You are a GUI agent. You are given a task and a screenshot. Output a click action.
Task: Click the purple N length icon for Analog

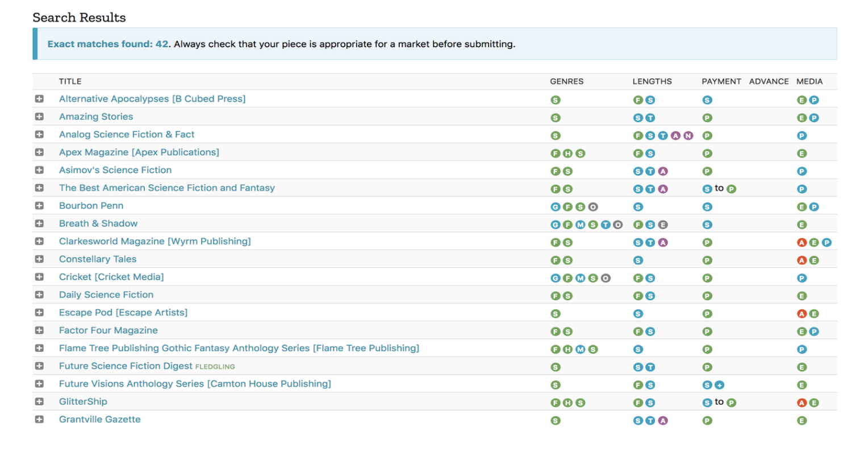point(688,136)
